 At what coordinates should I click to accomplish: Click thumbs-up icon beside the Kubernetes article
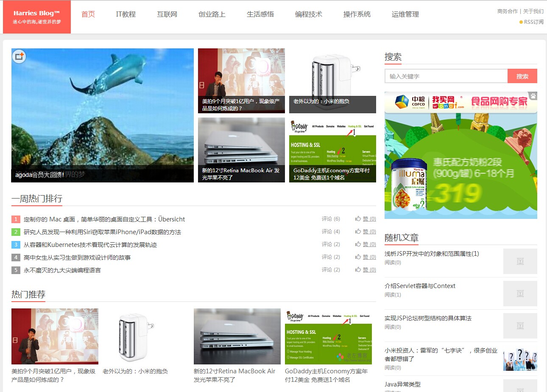pyautogui.click(x=358, y=244)
